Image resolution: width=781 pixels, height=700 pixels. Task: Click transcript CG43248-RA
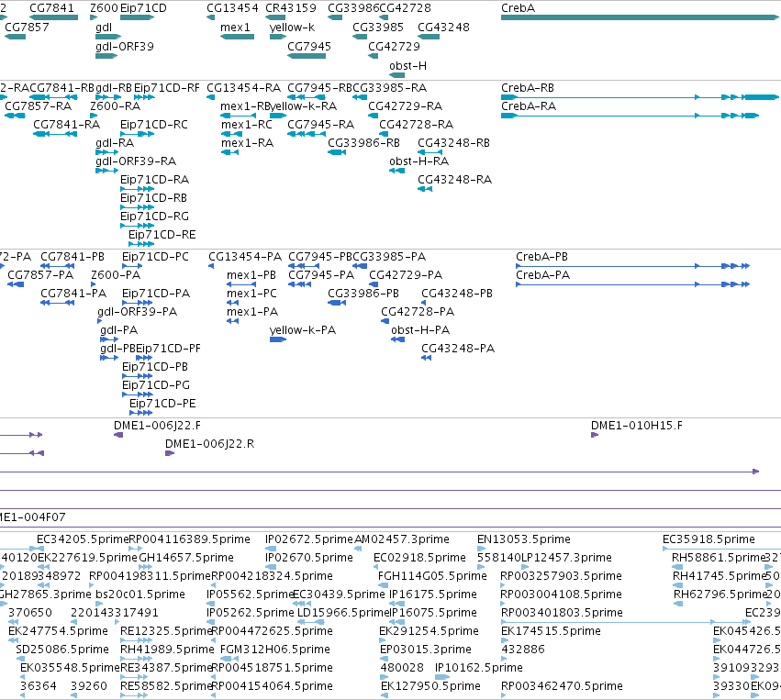point(425,189)
